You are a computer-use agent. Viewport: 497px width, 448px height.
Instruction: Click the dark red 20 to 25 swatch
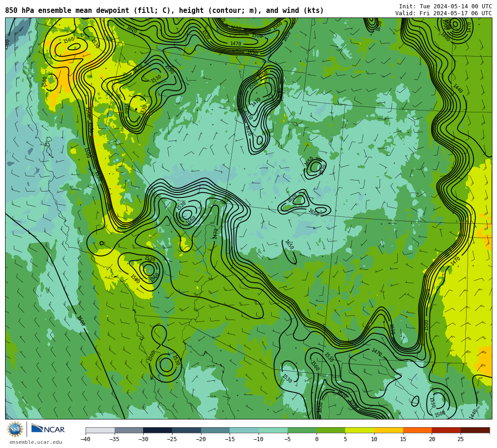tap(446, 430)
